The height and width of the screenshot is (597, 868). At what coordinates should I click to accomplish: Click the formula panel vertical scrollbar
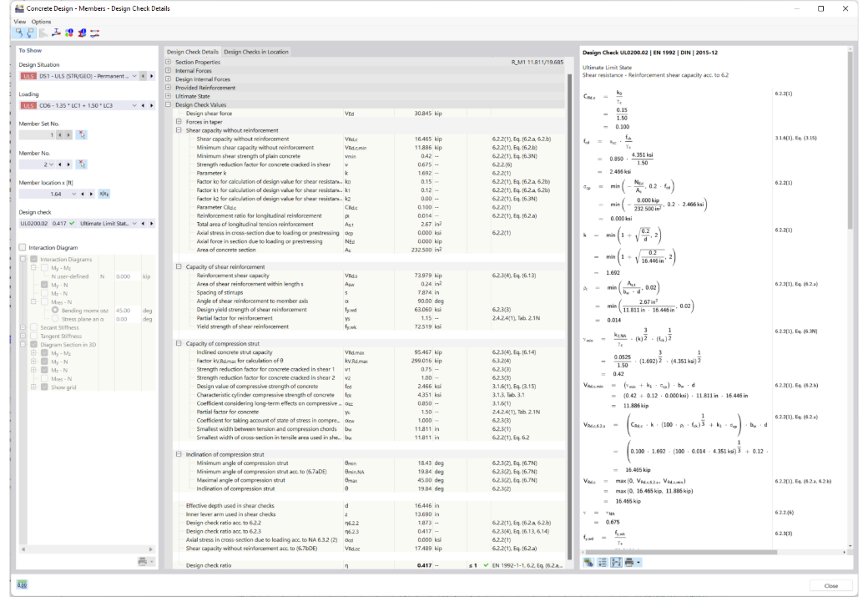pos(850,141)
